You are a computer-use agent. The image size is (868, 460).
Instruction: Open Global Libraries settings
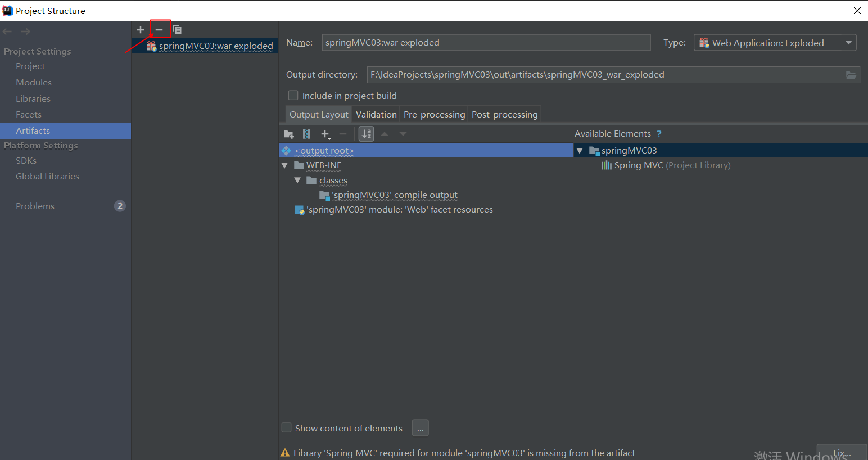(x=47, y=177)
